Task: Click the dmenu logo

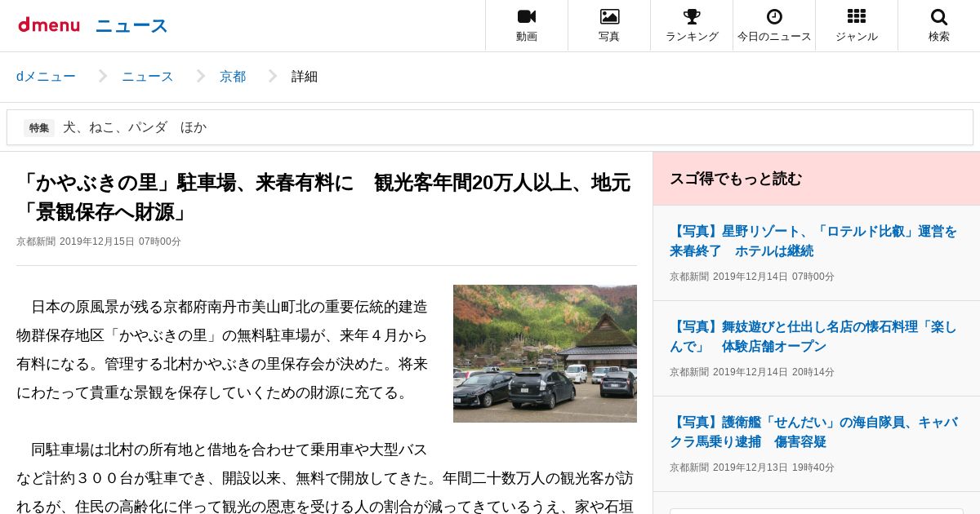Action: pos(49,25)
